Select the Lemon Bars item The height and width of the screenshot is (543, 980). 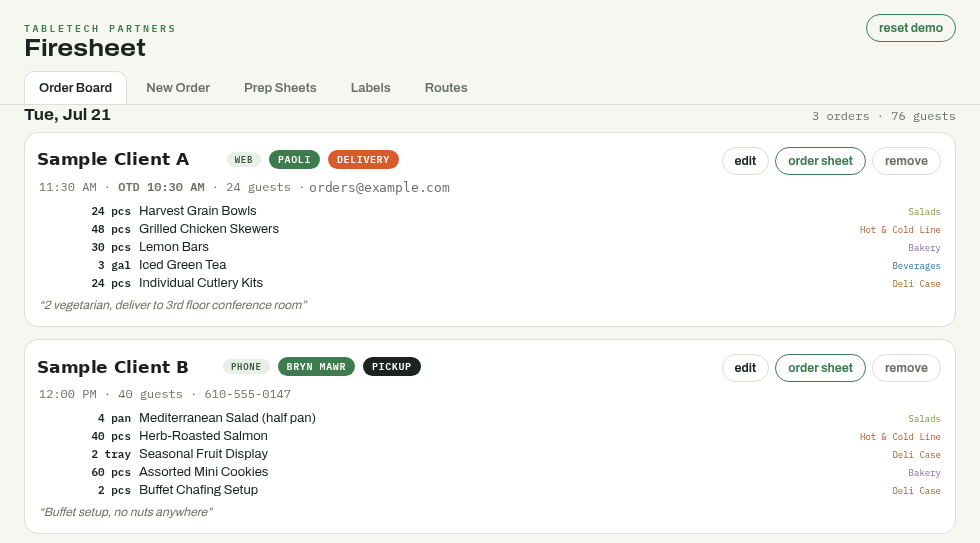(x=174, y=247)
